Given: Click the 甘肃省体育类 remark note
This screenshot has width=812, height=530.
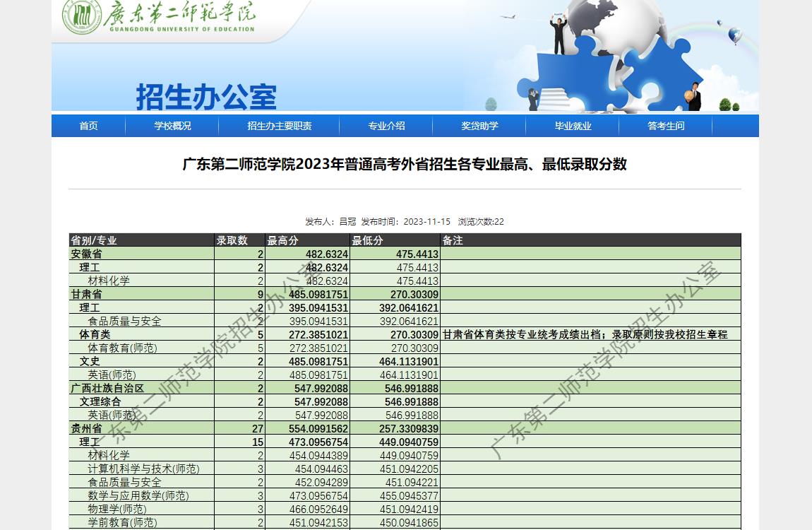Looking at the screenshot, I should click(585, 335).
